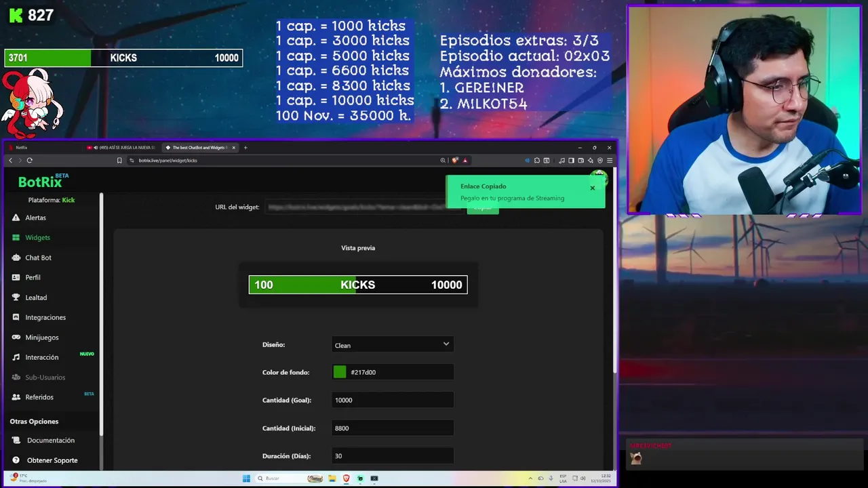
Task: Click the blue tab-audio speaker icon
Action: pos(527,161)
